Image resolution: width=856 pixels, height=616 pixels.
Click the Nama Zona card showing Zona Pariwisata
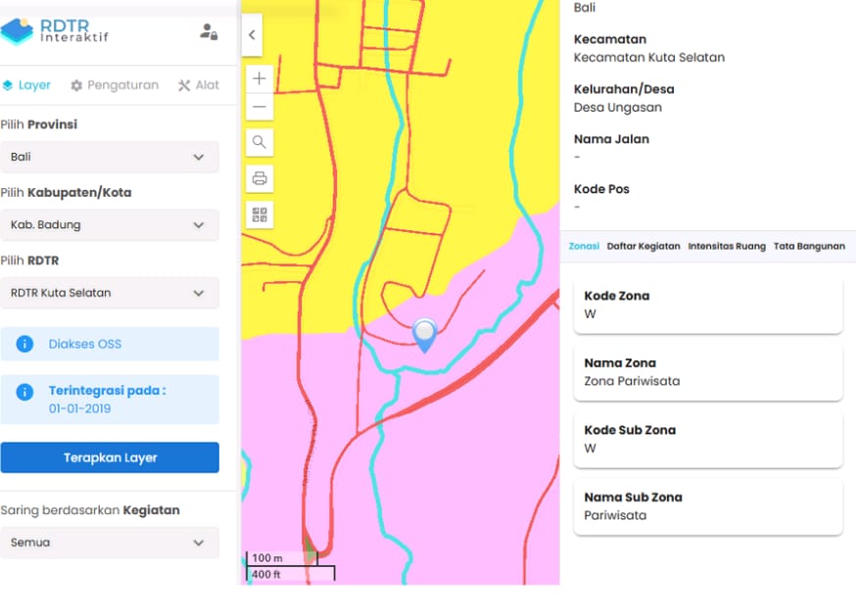(708, 372)
